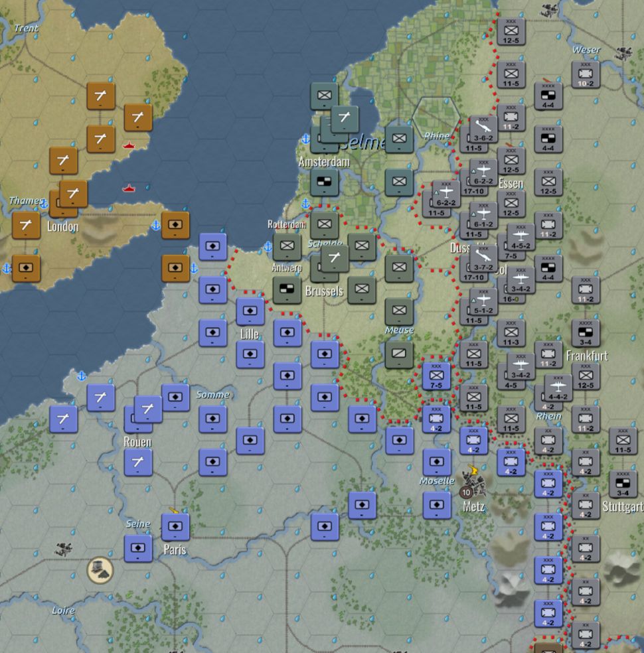
Task: Click the industry icon below Weser label
Action: click(623, 54)
